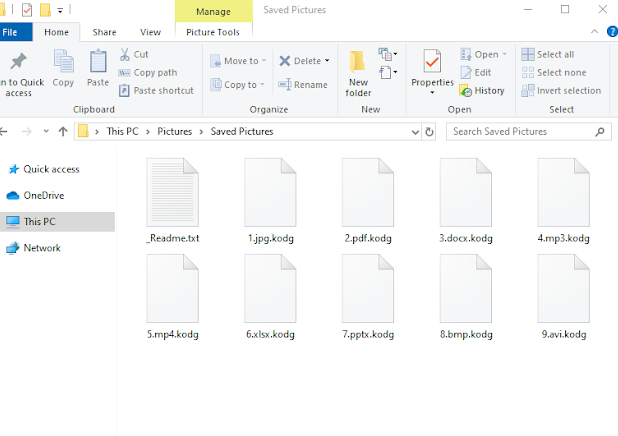This screenshot has height=436, width=618.
Task: Select the _Readme.txt file
Action: [x=173, y=202]
